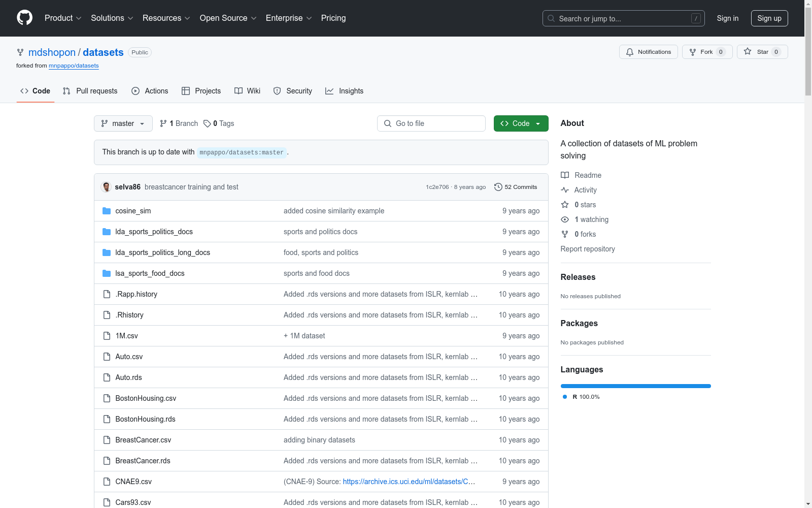
Task: Click the GitHub logo icon
Action: (24, 18)
